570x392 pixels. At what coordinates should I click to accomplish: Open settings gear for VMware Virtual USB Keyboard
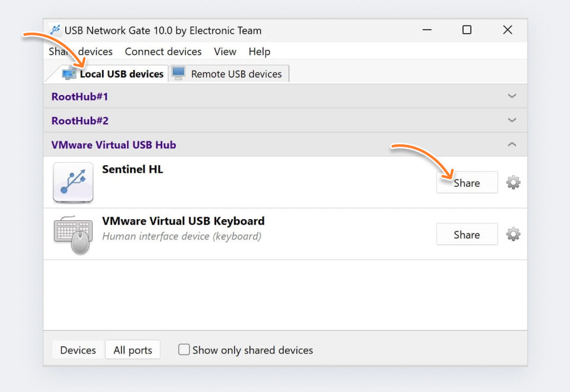[512, 234]
